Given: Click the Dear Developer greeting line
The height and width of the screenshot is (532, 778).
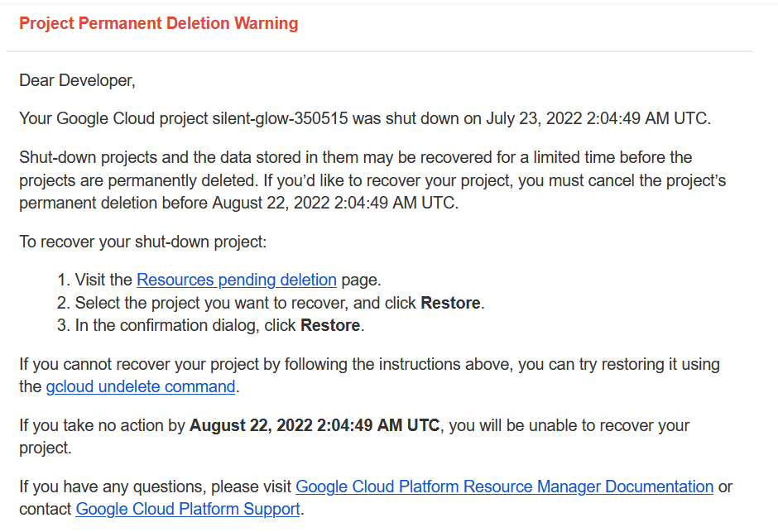Looking at the screenshot, I should tap(77, 80).
